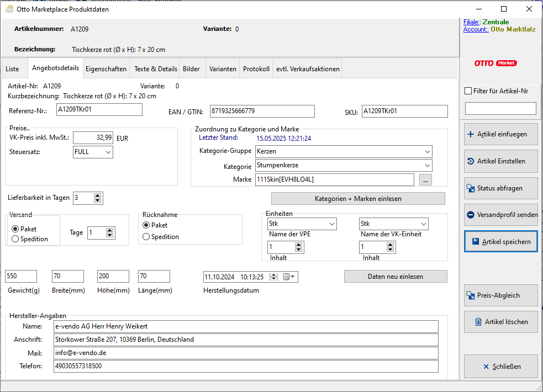The image size is (543, 392).
Task: Click Kategorien + Marken einlesen button
Action: (358, 199)
